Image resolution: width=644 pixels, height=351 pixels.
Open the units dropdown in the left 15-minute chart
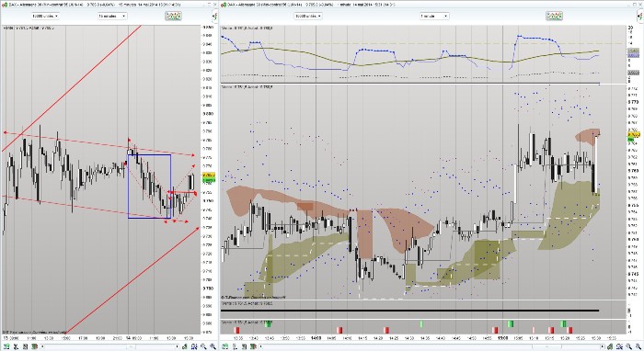[x=45, y=16]
